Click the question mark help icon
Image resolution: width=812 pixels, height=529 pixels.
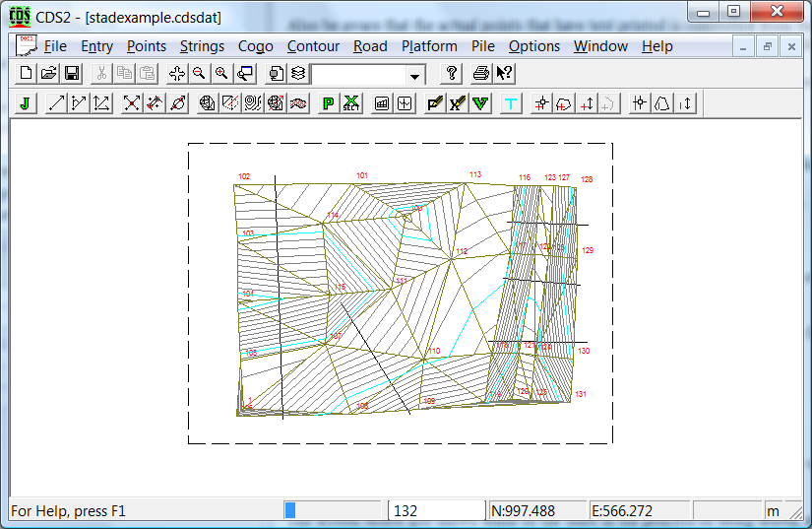click(452, 74)
